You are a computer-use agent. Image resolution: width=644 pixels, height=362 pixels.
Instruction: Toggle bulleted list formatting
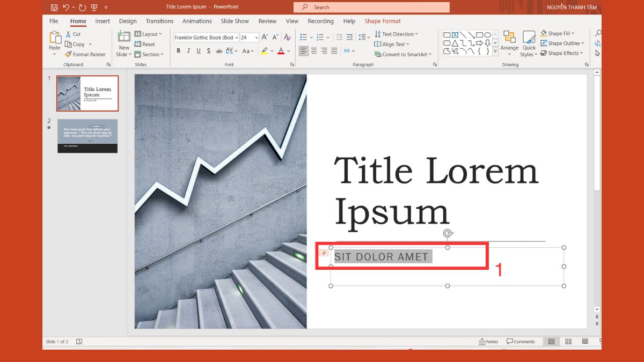(x=303, y=36)
